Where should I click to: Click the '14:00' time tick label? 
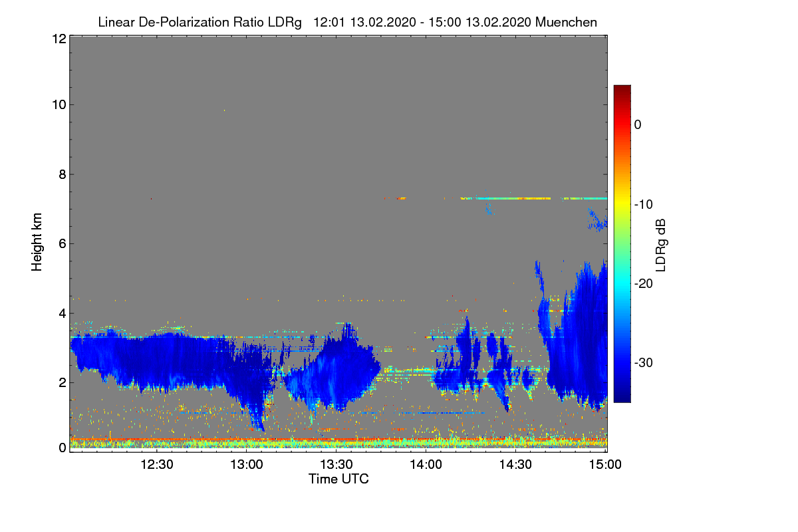click(x=426, y=464)
